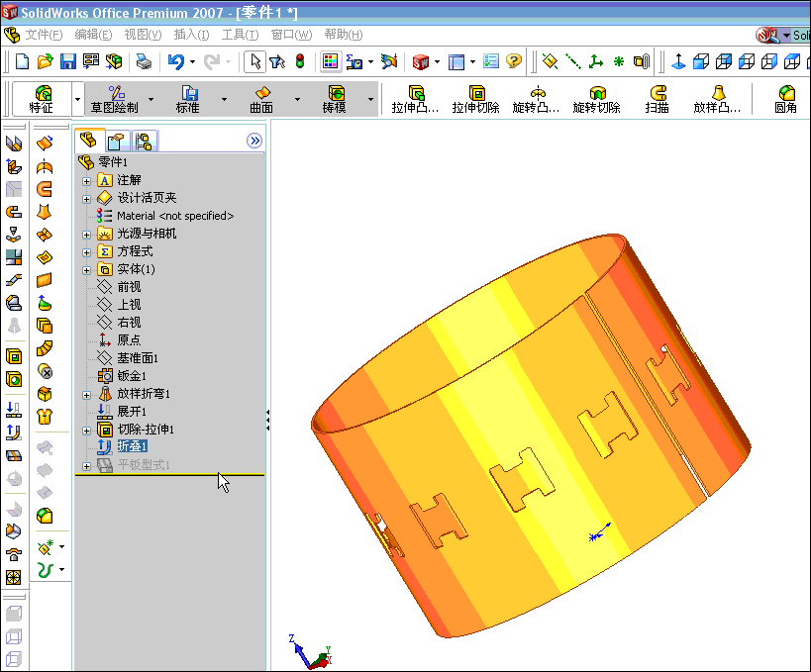
Task: Choose the Sweep (扫描) tool
Action: coord(658,99)
